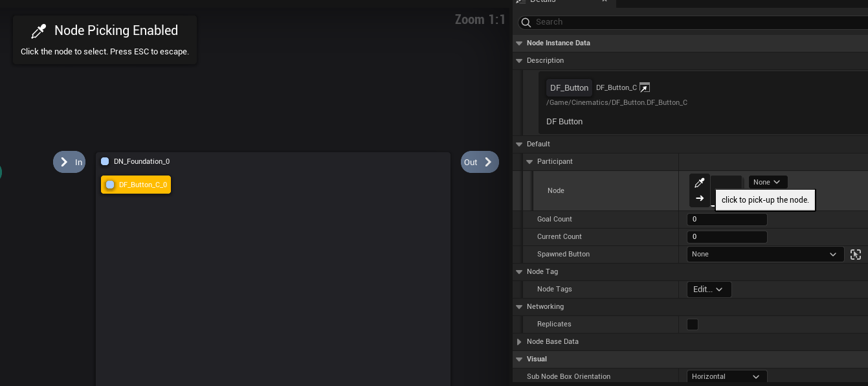The image size is (868, 386).
Task: Click the Out exit node arrow
Action: [x=488, y=162]
